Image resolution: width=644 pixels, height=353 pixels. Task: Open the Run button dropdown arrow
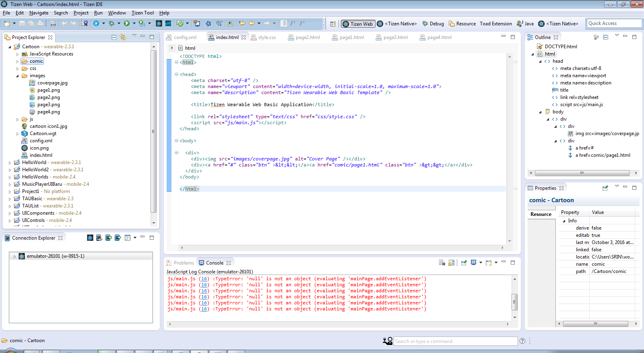click(134, 23)
